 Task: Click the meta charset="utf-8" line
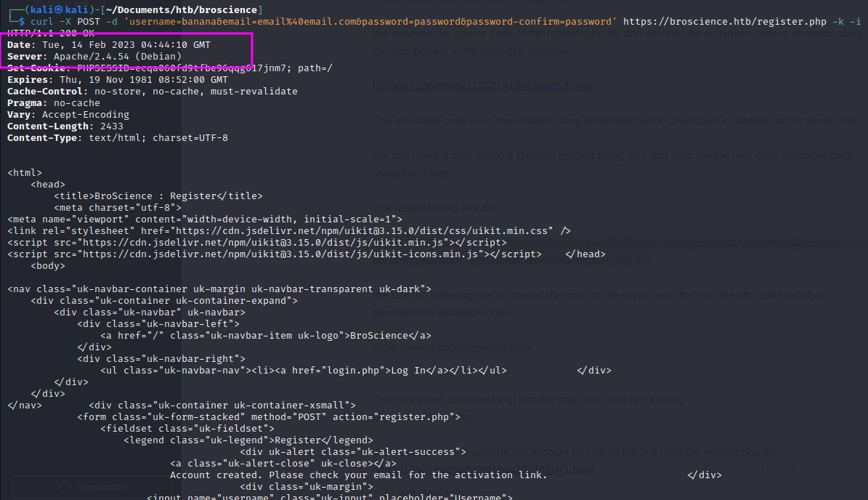pyautogui.click(x=118, y=208)
